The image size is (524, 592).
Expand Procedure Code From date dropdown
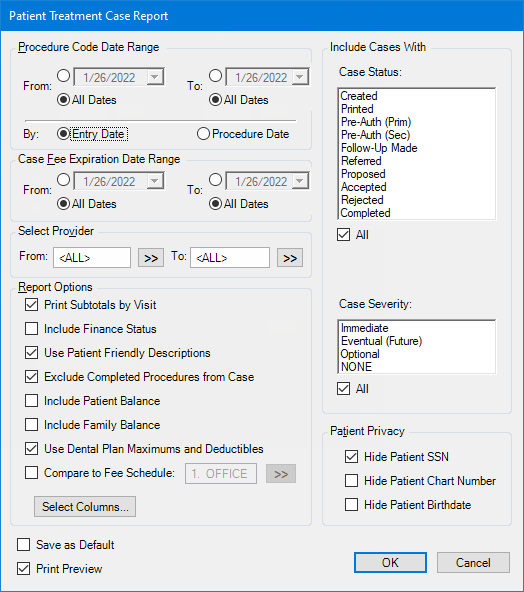click(x=154, y=77)
